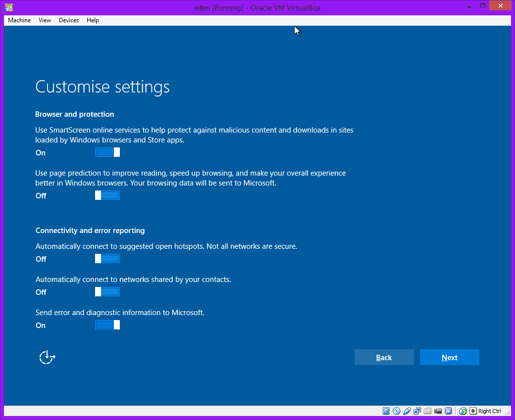515x420 pixels.
Task: Click the optical disc icon in status bar
Action: 397,411
